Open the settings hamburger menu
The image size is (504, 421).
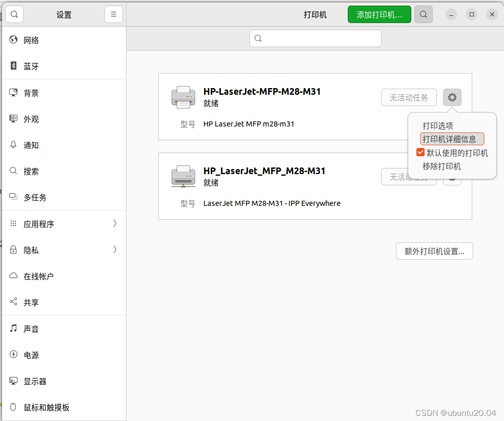pos(114,14)
